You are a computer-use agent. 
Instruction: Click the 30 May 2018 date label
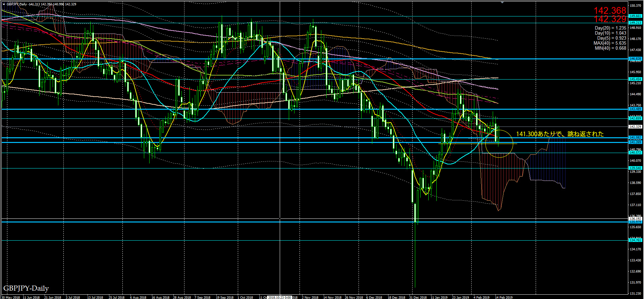pyautogui.click(x=10, y=297)
